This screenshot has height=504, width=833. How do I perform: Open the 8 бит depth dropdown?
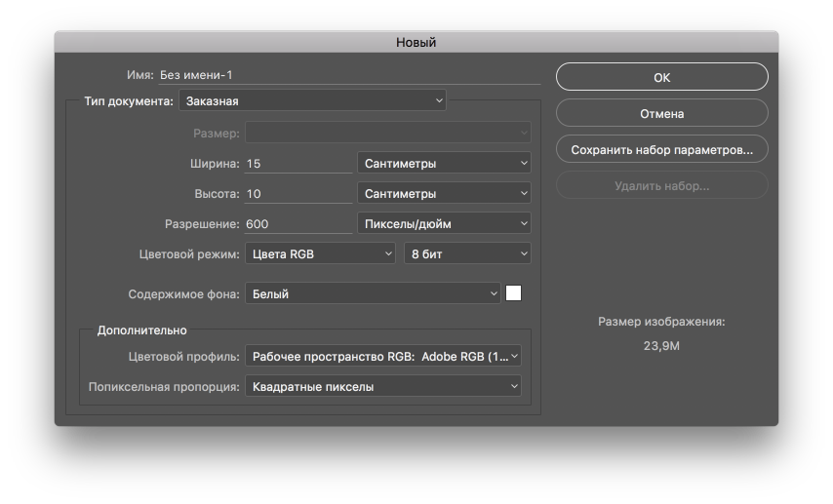(x=467, y=254)
